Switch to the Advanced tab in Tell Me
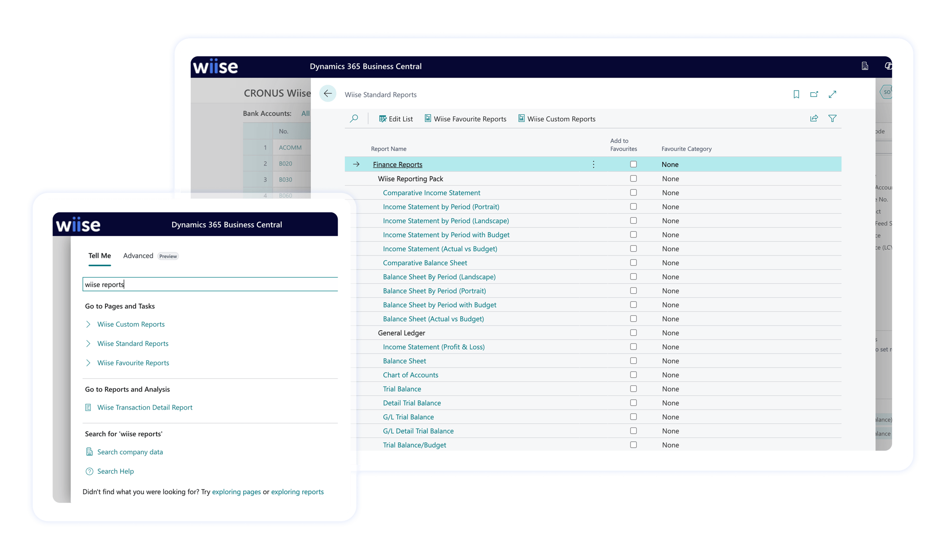Image resolution: width=946 pixels, height=560 pixels. pyautogui.click(x=138, y=255)
